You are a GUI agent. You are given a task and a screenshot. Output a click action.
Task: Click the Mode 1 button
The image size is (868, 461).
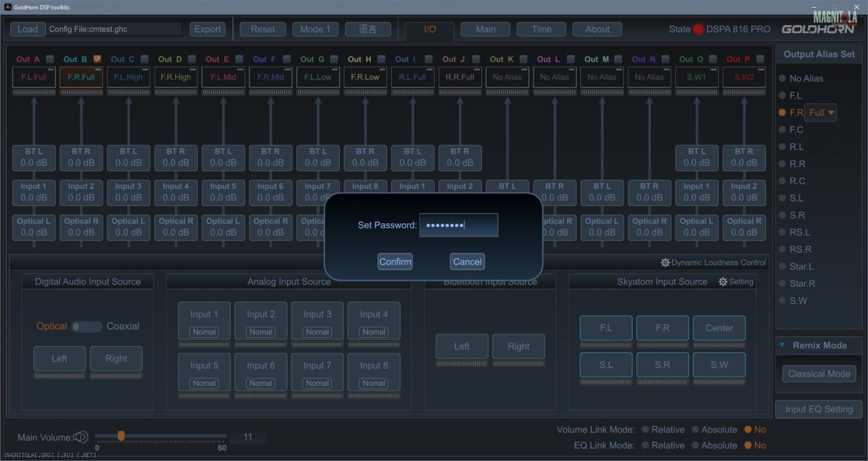click(x=315, y=29)
